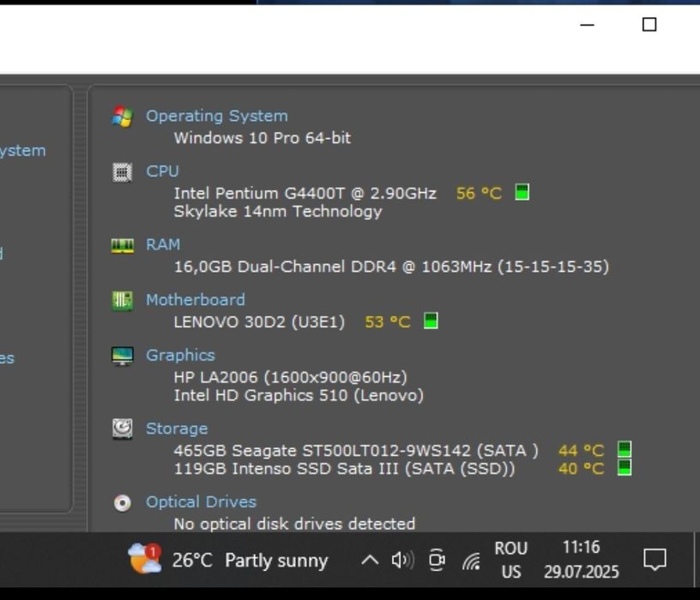Click the Intenso SSD 40 °C indicator

point(625,467)
